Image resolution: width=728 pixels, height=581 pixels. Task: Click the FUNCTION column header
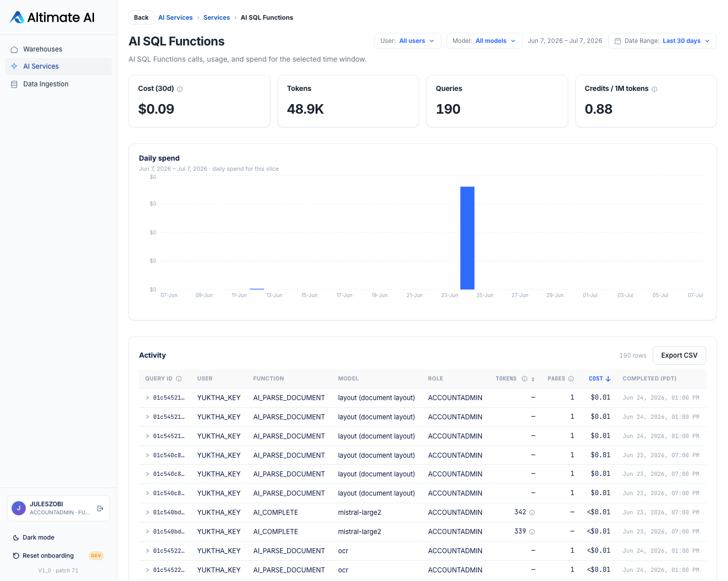[x=268, y=379]
